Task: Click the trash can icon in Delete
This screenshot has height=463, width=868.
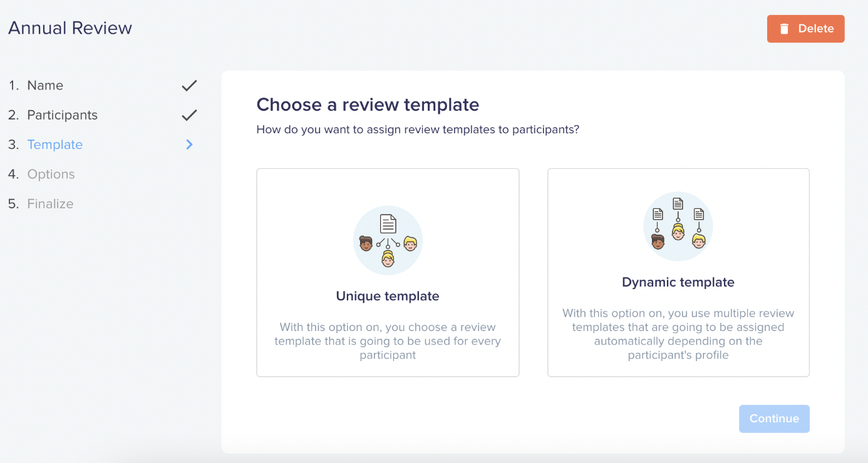Action: point(784,29)
